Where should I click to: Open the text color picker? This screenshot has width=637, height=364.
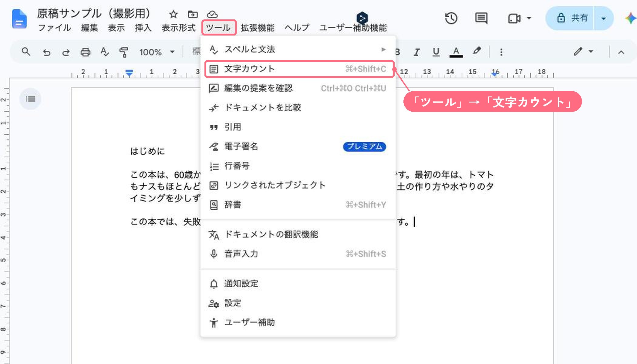[456, 52]
